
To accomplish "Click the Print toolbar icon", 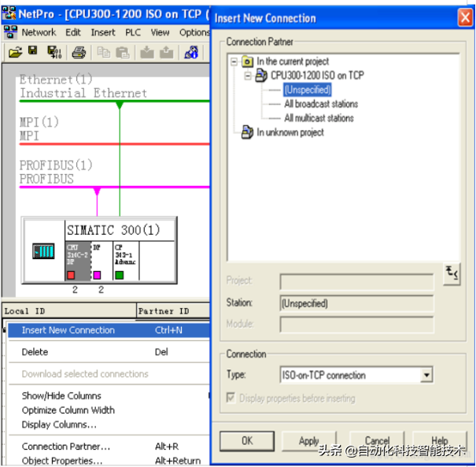I will (x=79, y=52).
